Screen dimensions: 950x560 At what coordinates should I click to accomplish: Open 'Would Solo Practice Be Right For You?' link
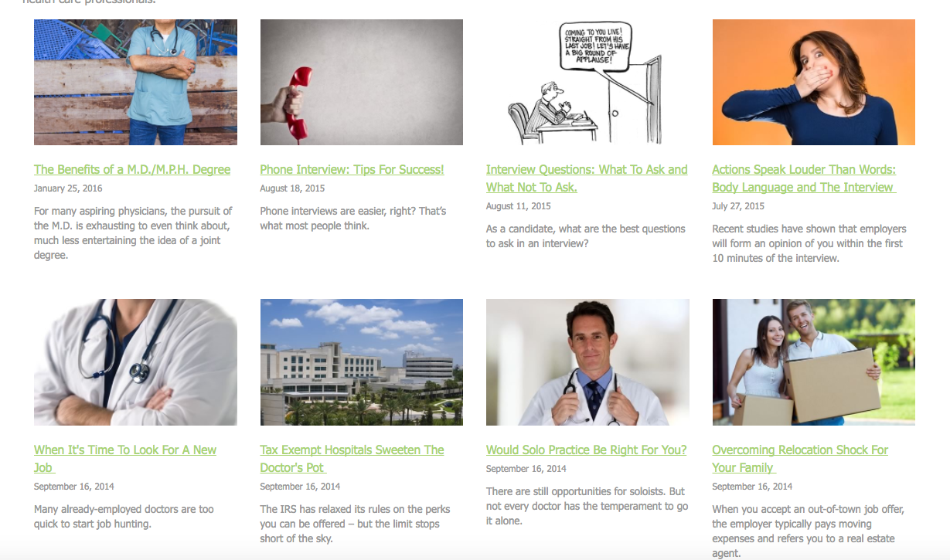click(586, 450)
